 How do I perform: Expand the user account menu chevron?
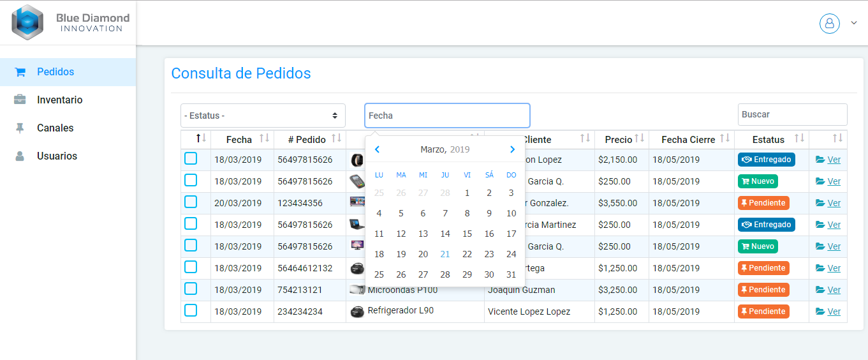(x=854, y=23)
